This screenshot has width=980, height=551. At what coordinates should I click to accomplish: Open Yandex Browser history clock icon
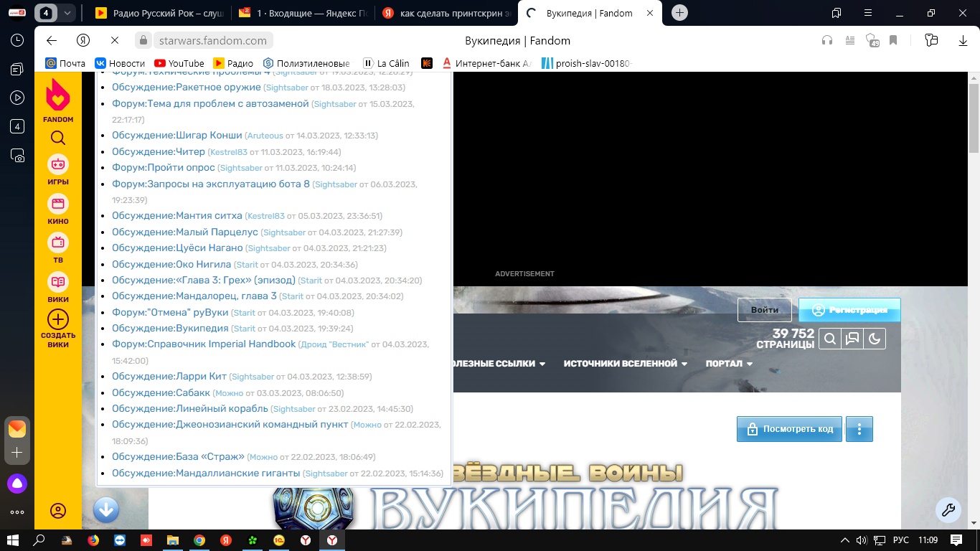pos(17,41)
